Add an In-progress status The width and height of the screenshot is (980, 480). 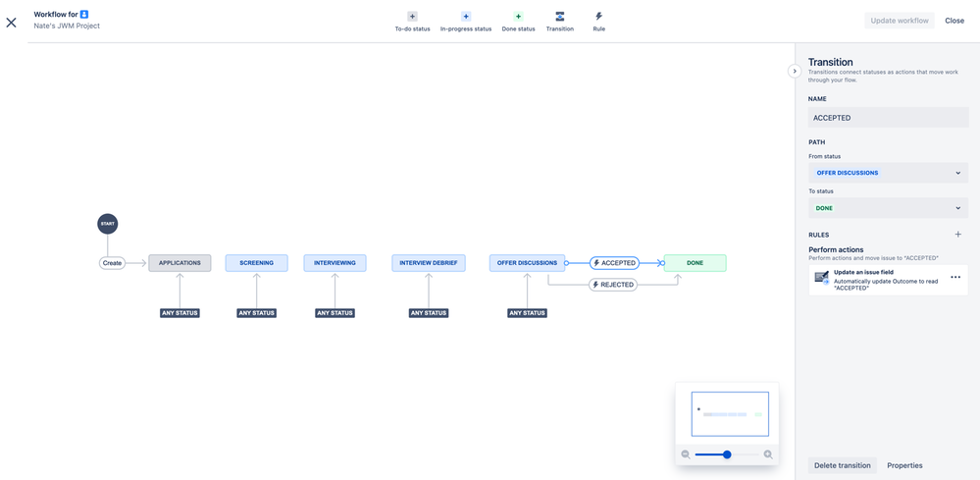coord(466,22)
